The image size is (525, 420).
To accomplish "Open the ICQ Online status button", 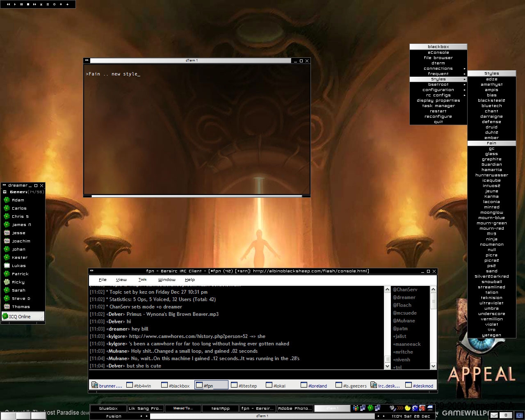I will 23,317.
